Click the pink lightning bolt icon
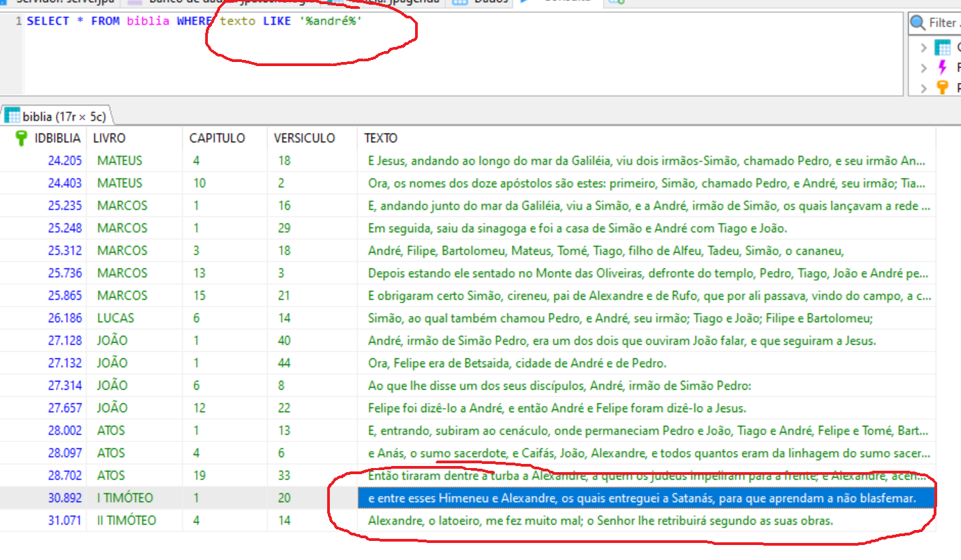This screenshot has height=560, width=961. 943,67
